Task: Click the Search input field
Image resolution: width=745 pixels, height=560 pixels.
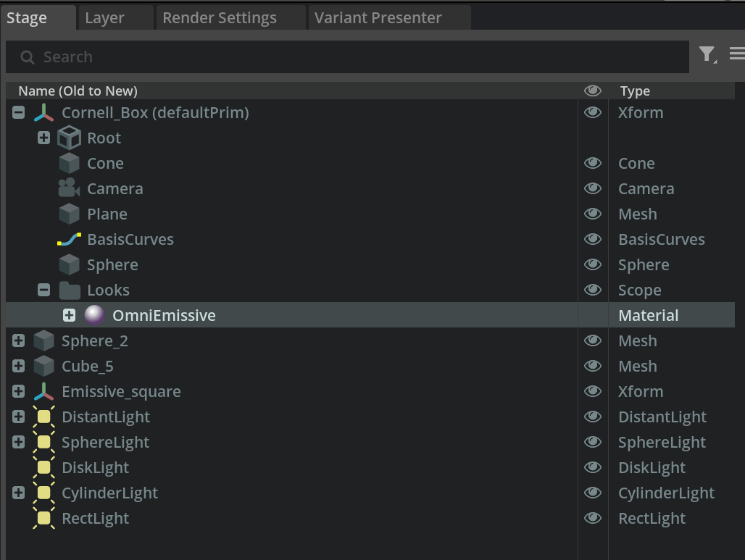Action: tap(348, 57)
